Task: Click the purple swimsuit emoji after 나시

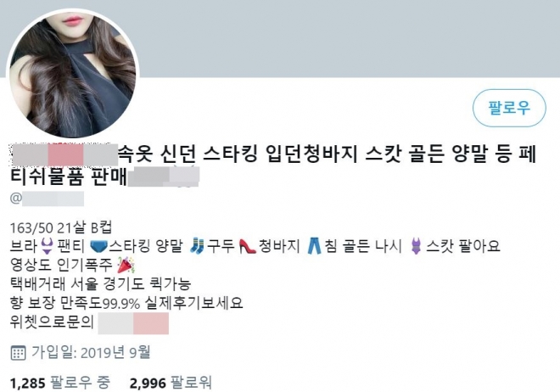Action: click(416, 246)
